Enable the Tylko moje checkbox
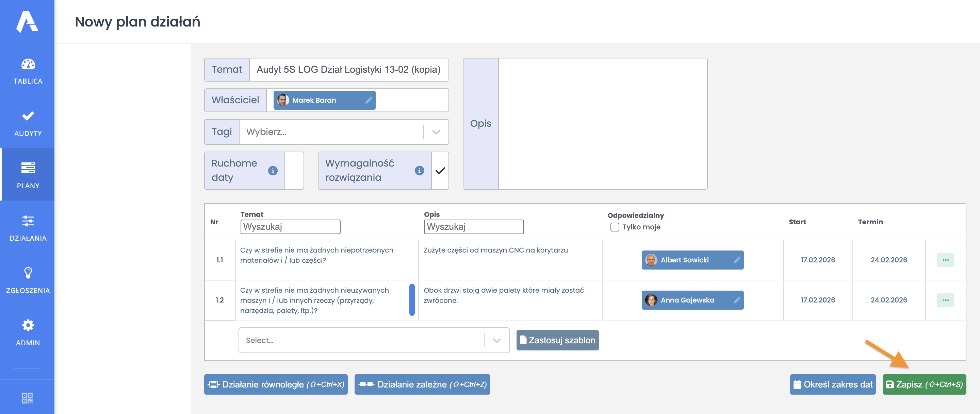 coord(615,227)
